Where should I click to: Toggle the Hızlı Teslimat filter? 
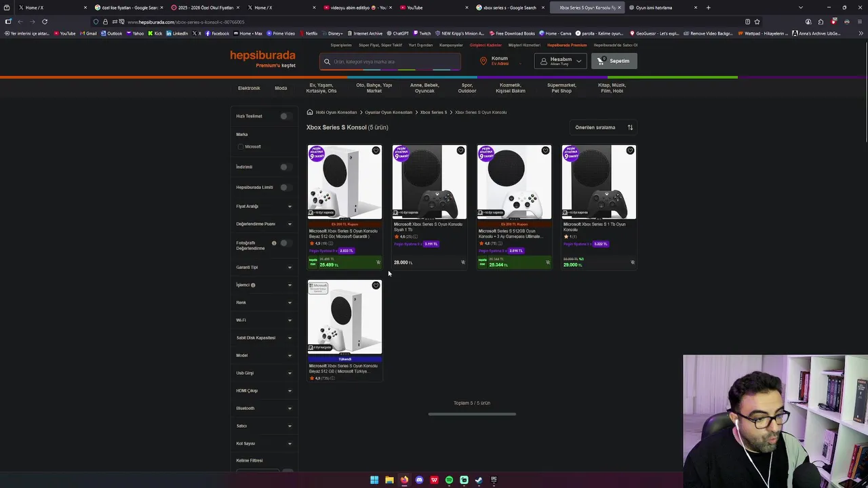[285, 116]
